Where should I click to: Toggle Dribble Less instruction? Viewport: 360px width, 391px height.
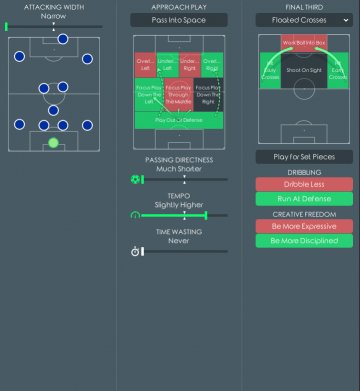tap(304, 184)
